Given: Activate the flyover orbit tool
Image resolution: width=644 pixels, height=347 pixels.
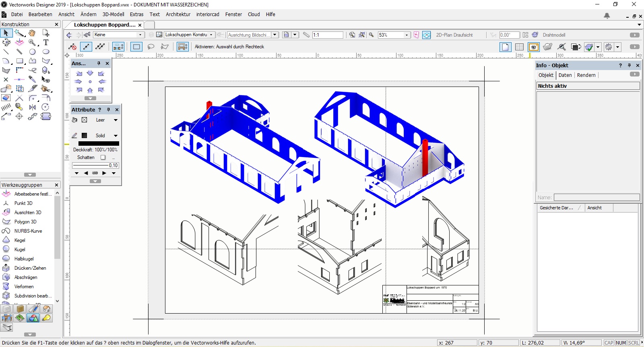Looking at the screenshot, I should click(6, 42).
